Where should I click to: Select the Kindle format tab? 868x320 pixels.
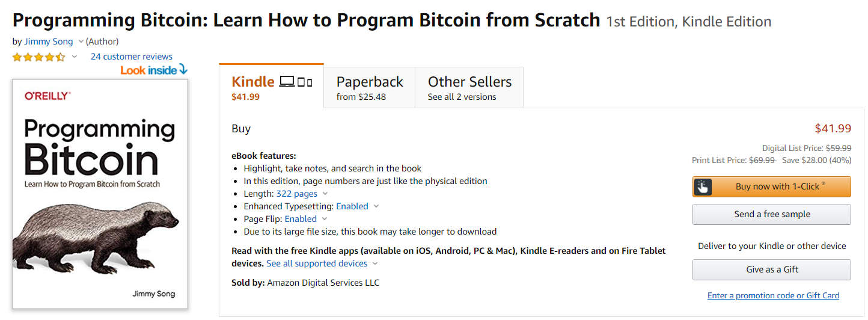click(x=271, y=87)
